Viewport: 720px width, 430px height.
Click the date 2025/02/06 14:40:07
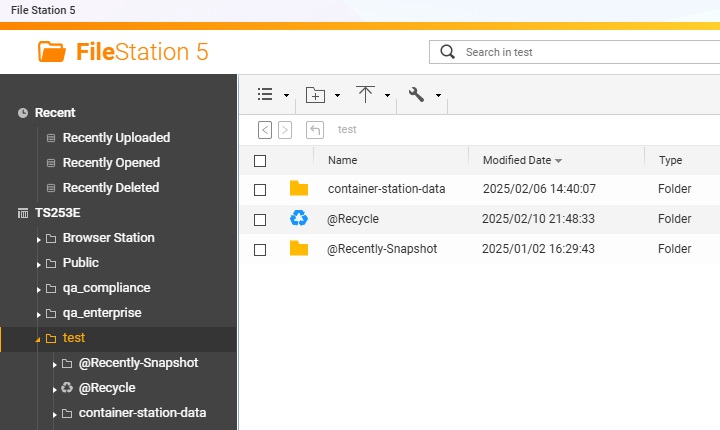tap(539, 189)
